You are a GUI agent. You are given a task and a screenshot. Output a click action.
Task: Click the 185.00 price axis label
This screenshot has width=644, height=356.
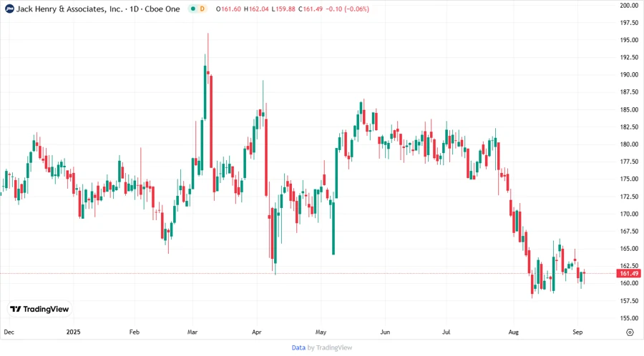pos(629,110)
